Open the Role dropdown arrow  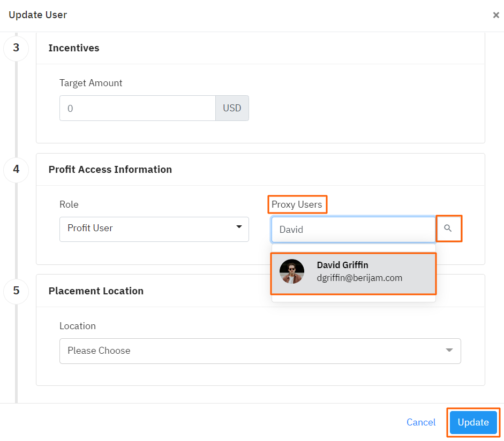point(239,227)
